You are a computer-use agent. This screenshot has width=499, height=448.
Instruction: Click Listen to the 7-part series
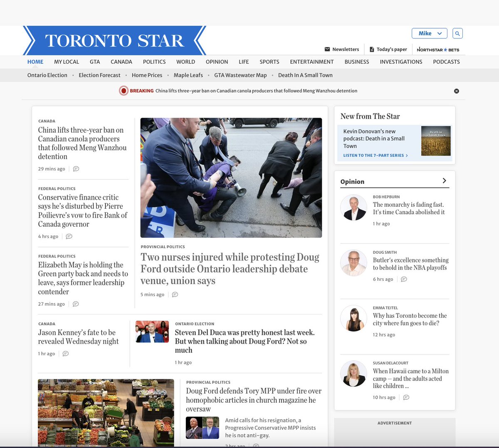pyautogui.click(x=375, y=155)
